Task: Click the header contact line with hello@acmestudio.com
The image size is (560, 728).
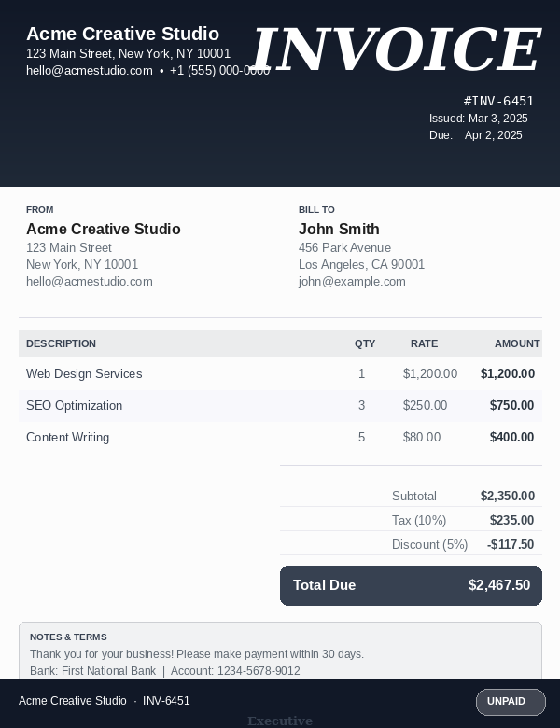Action: 148,71
